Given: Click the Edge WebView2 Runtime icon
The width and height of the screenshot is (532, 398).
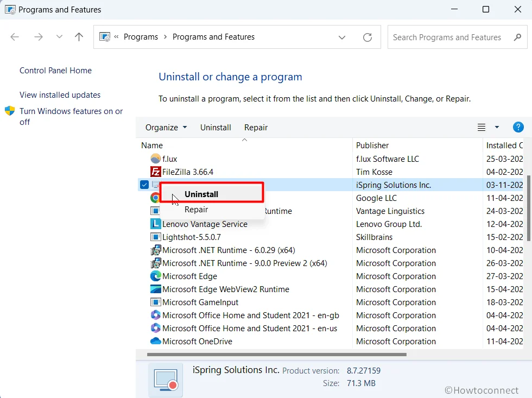Looking at the screenshot, I should pyautogui.click(x=155, y=289).
